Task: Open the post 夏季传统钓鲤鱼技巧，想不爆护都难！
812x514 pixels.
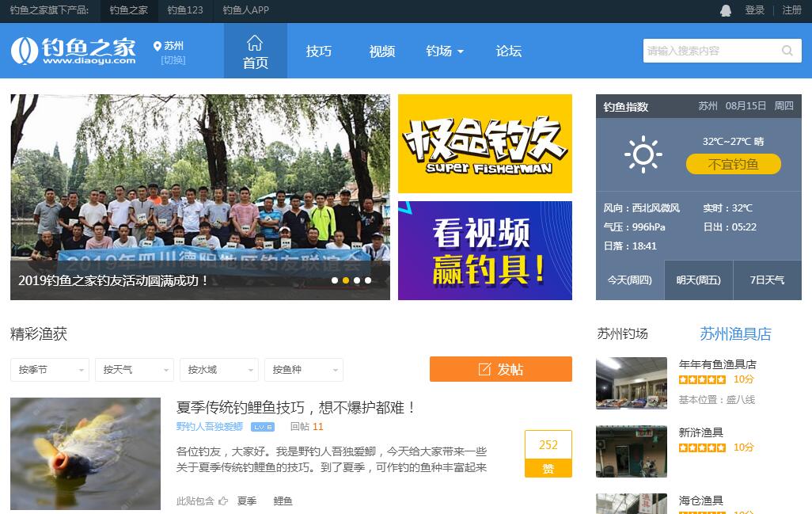Action: coord(295,408)
